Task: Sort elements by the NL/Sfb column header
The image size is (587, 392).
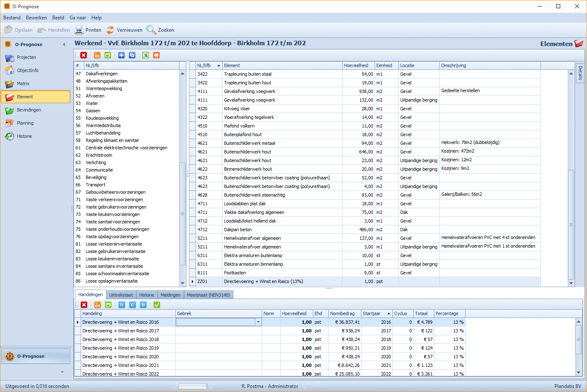Action: point(209,65)
